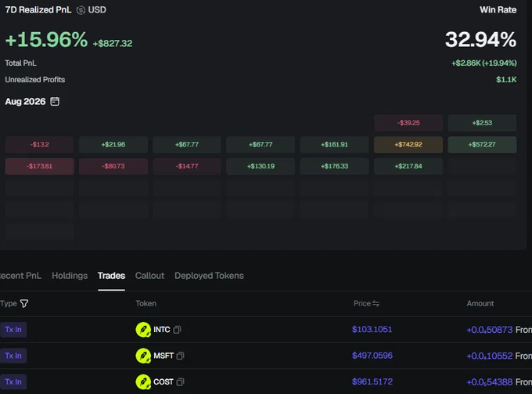Image resolution: width=532 pixels, height=394 pixels.
Task: Select the +$176.33 day cell
Action: tap(335, 166)
